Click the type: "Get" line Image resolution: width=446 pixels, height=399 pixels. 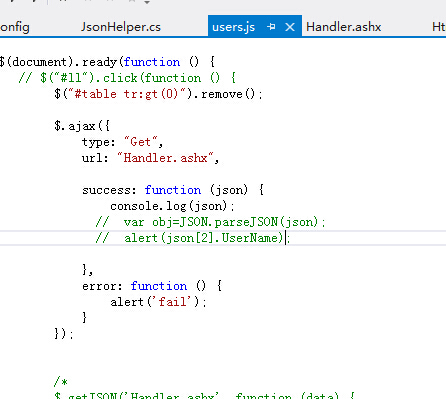pyautogui.click(x=122, y=142)
